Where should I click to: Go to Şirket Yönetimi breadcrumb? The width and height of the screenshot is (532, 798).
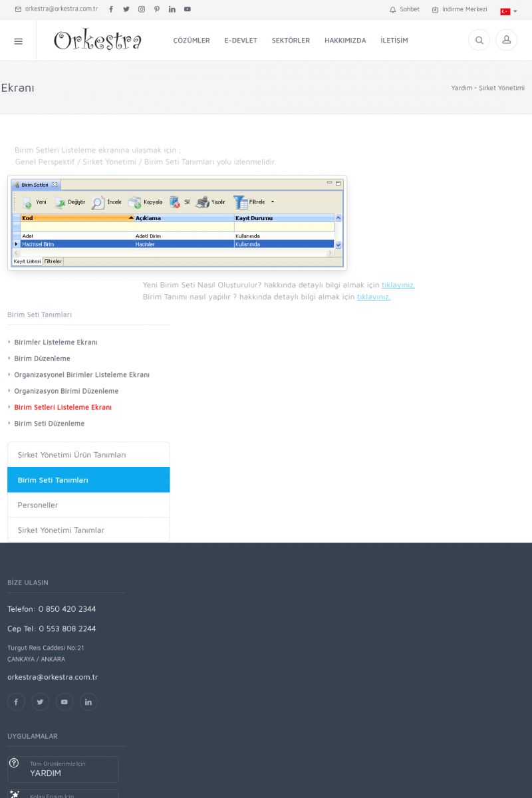click(x=502, y=88)
